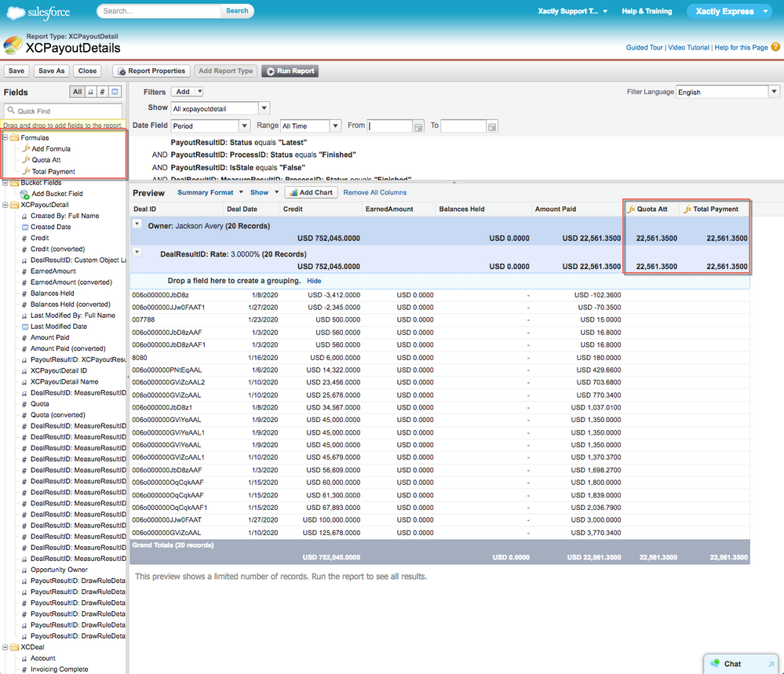784x674 pixels.
Task: Click the Chat bubble icon
Action: click(715, 663)
